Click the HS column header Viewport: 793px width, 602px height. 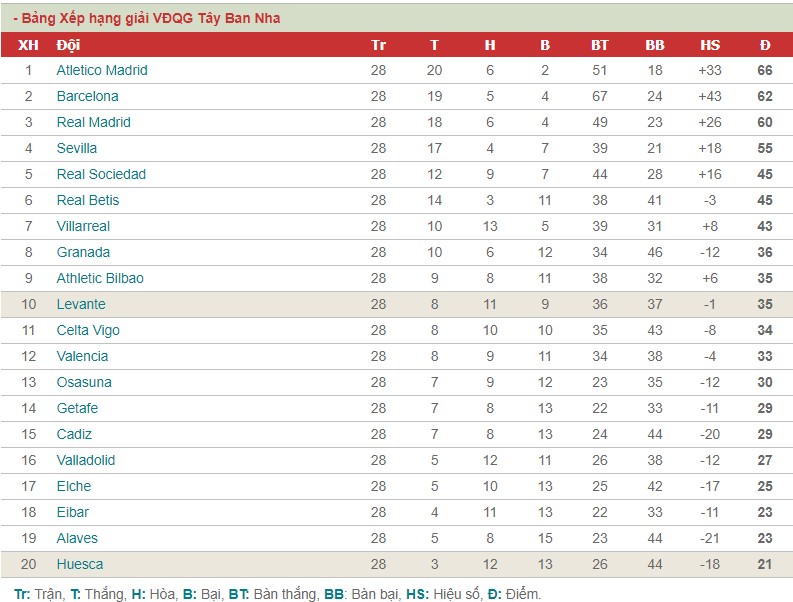[710, 45]
